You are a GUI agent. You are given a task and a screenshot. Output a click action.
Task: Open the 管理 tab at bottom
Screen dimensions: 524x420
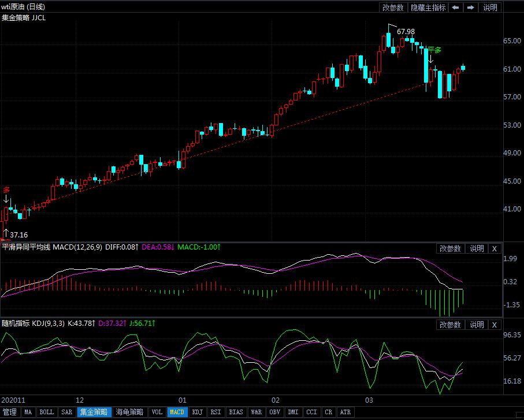tap(10, 412)
